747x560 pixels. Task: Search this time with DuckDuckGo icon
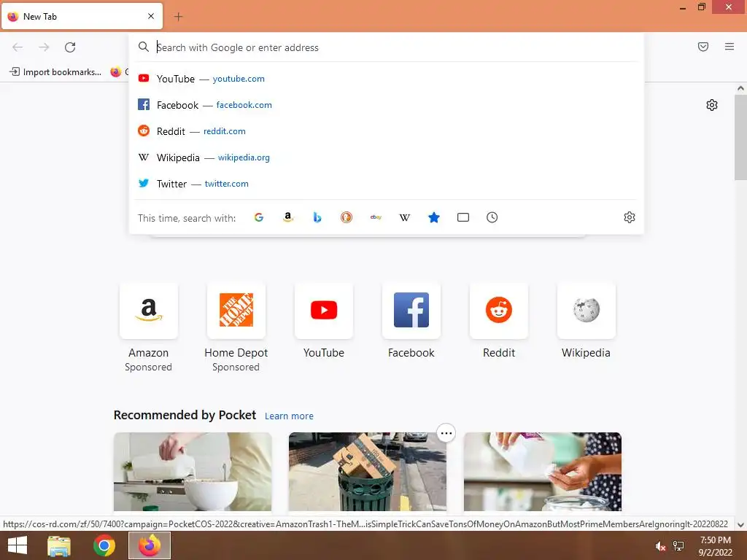click(x=347, y=217)
